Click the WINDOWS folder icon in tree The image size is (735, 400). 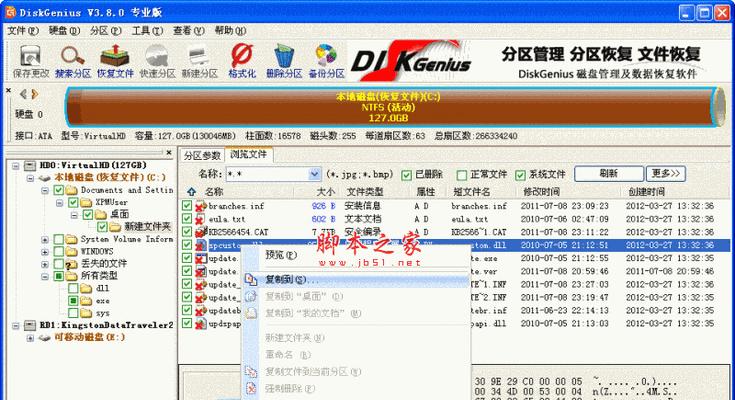[71, 252]
